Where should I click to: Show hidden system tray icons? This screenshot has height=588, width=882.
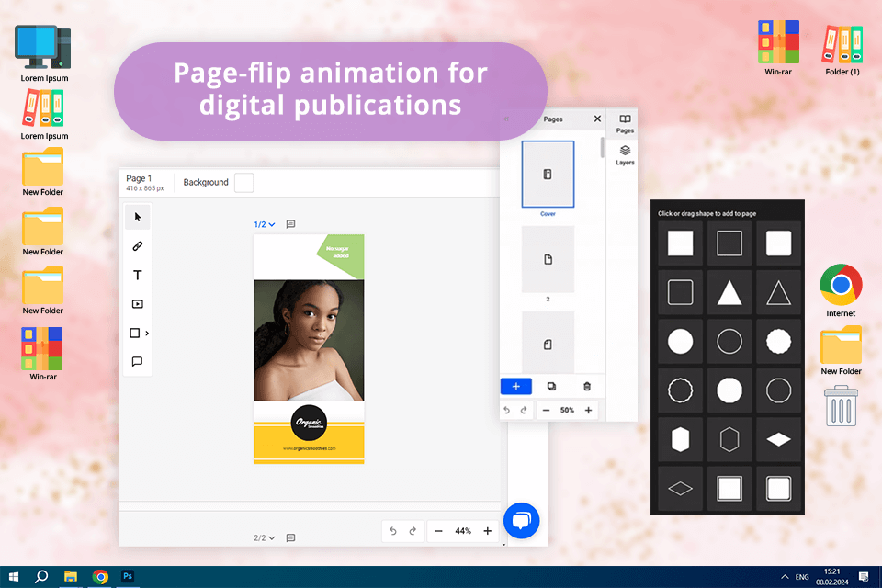tap(784, 577)
